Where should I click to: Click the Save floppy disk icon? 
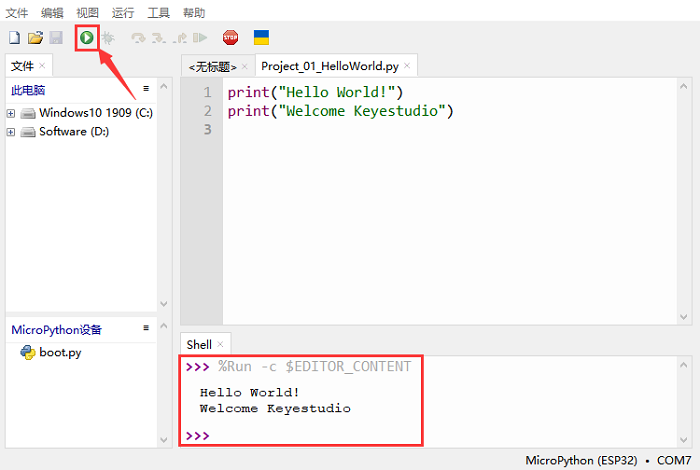pyautogui.click(x=56, y=38)
